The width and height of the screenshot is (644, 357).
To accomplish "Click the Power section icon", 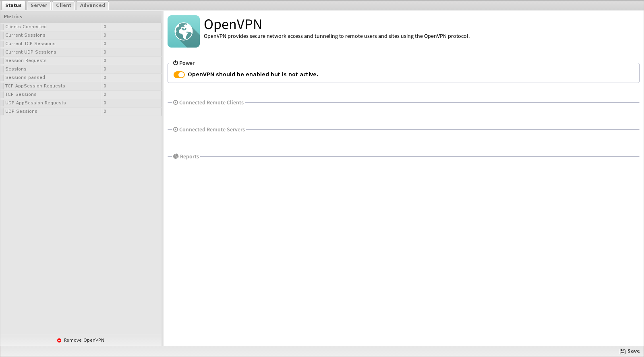I will (176, 63).
